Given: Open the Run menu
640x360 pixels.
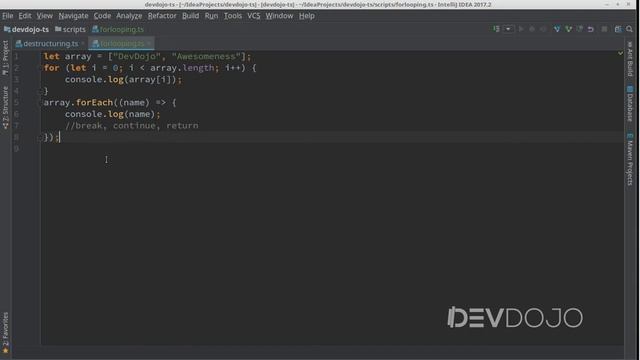Looking at the screenshot, I should 211,16.
